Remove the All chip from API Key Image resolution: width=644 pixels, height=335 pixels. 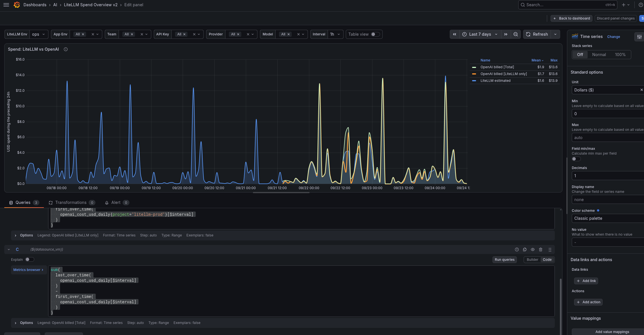coord(184,34)
